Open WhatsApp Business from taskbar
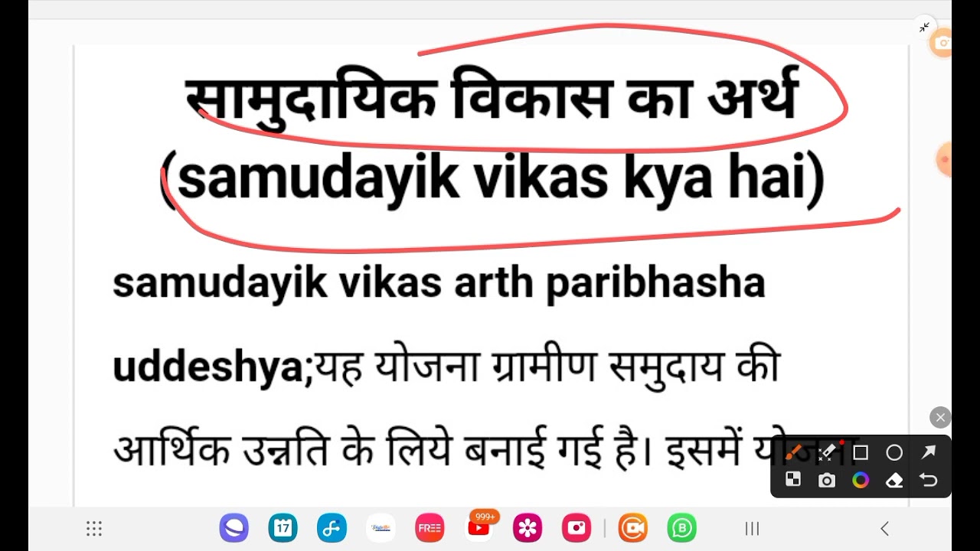The width and height of the screenshot is (980, 551). pos(681,528)
